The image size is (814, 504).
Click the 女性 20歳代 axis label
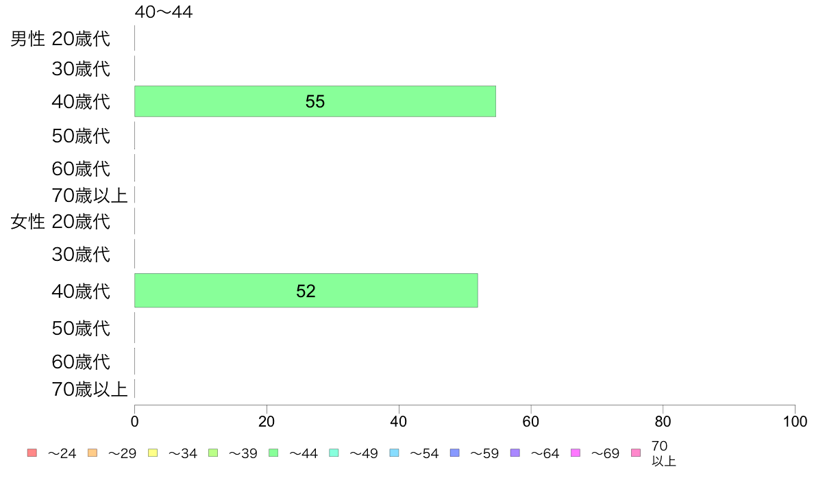pos(60,222)
